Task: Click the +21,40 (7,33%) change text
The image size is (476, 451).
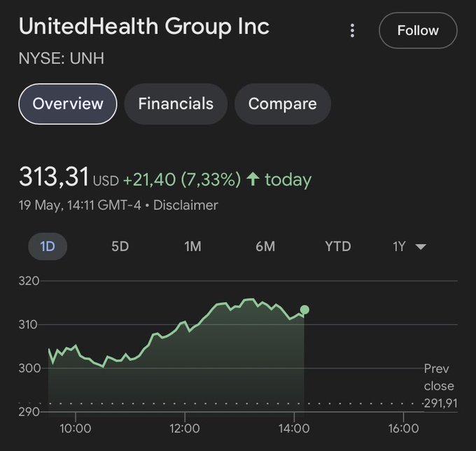Action: (x=181, y=180)
